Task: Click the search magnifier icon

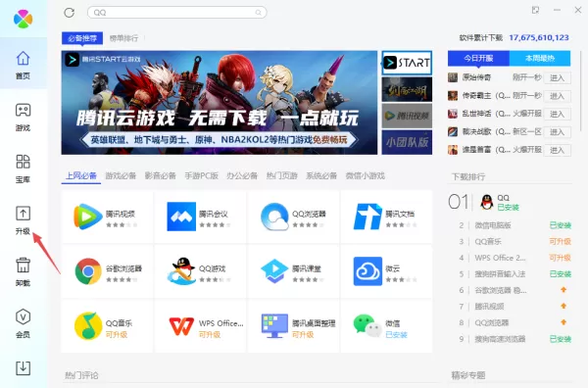Action: [258, 13]
